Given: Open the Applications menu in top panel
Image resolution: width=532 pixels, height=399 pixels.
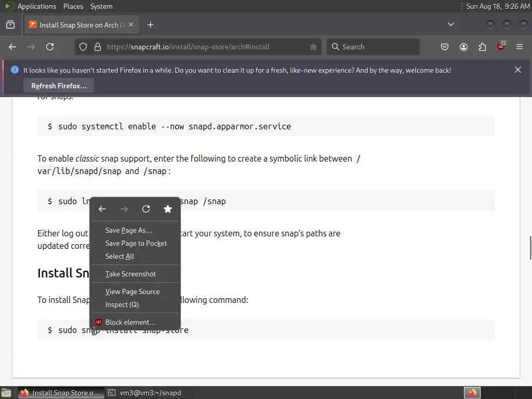Looking at the screenshot, I should tap(37, 6).
